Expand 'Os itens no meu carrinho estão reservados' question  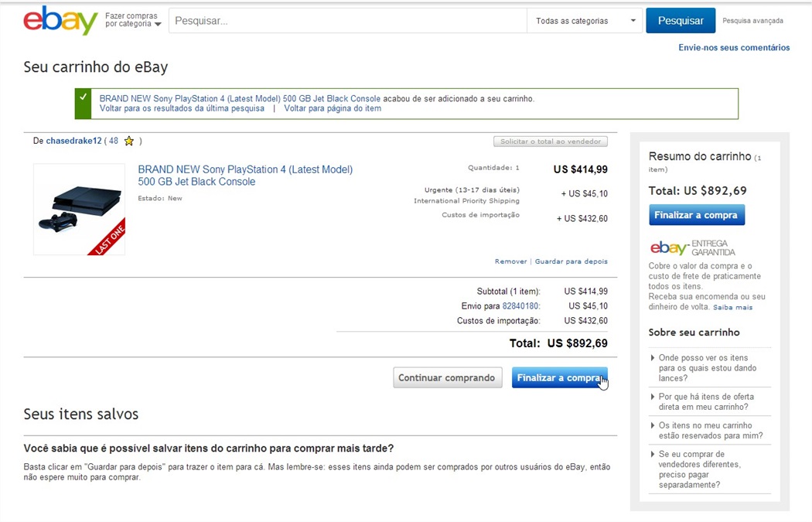click(709, 430)
